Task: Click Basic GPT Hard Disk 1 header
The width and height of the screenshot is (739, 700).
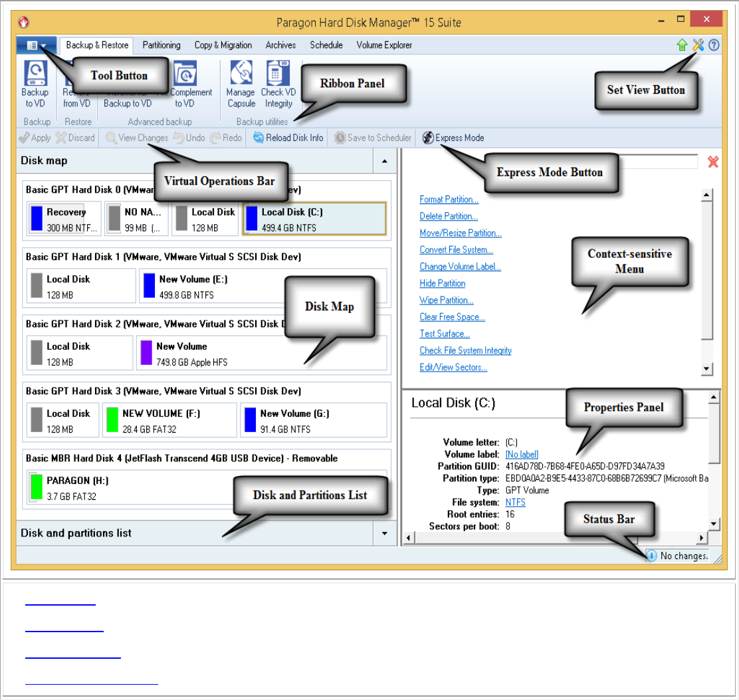Action: tap(163, 257)
